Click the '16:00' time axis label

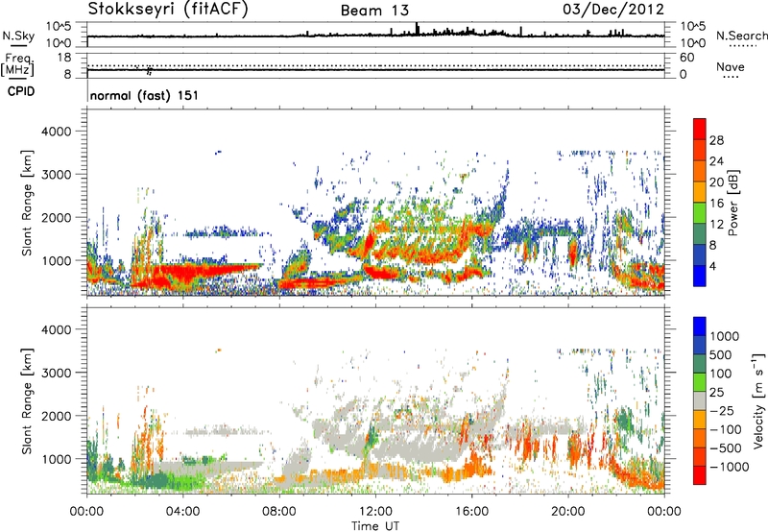click(x=471, y=512)
